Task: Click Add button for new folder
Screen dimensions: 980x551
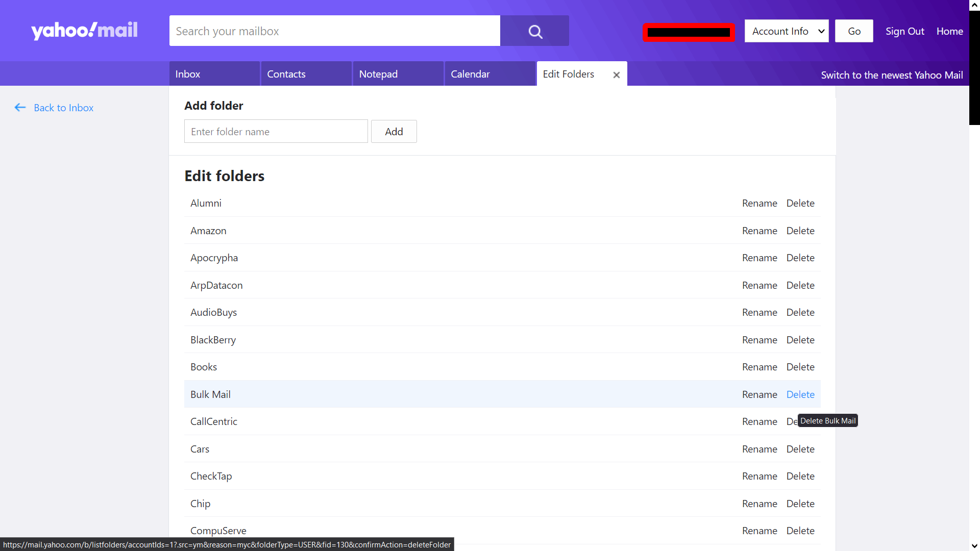Action: tap(393, 131)
